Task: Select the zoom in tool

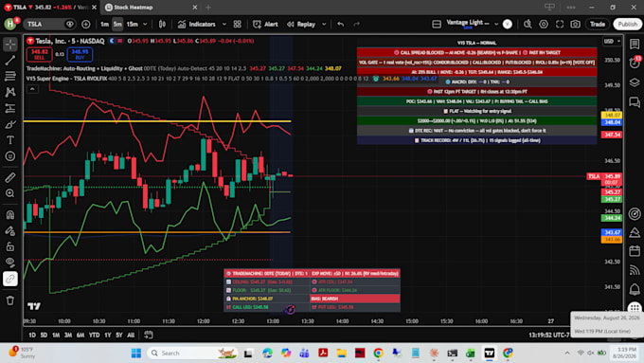Action: click(10, 193)
